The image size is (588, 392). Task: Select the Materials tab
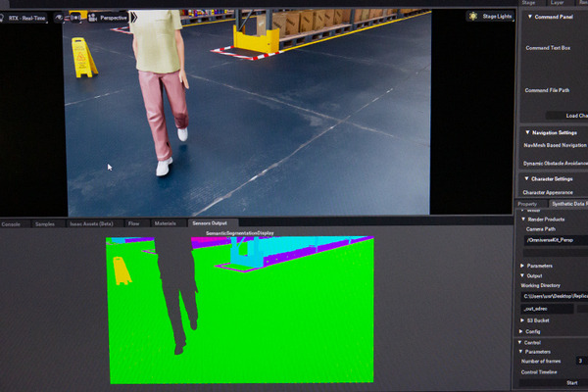(164, 223)
